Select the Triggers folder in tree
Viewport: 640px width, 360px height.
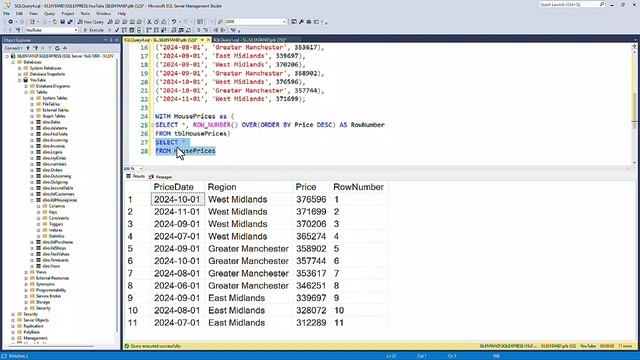[x=56, y=224]
